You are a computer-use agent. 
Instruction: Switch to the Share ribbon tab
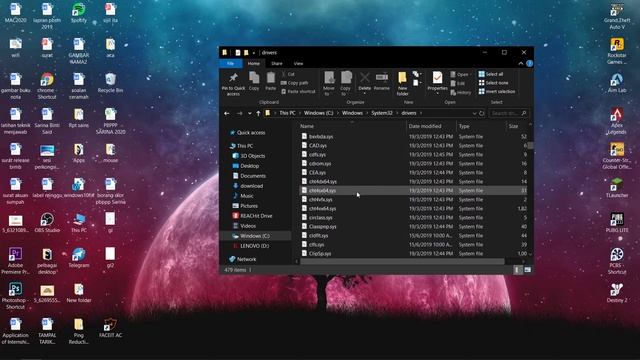276,64
